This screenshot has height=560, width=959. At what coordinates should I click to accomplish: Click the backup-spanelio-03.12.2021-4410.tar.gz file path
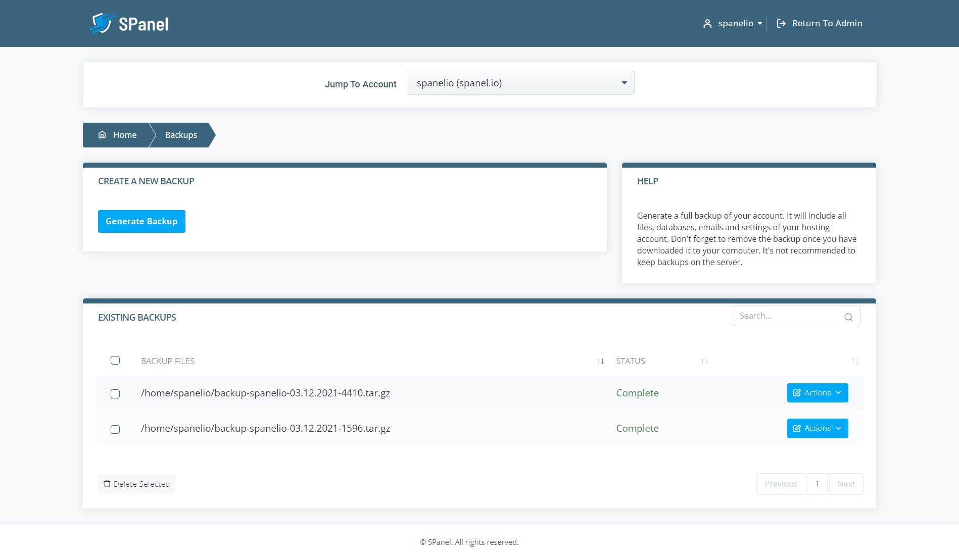[x=265, y=393]
